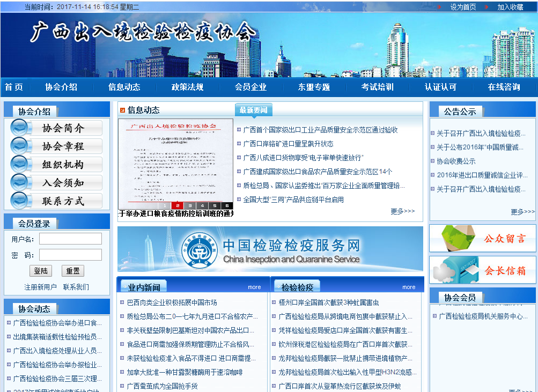
Task: Open 广西蚕茧成为全国抢手货 article
Action: pos(163,386)
